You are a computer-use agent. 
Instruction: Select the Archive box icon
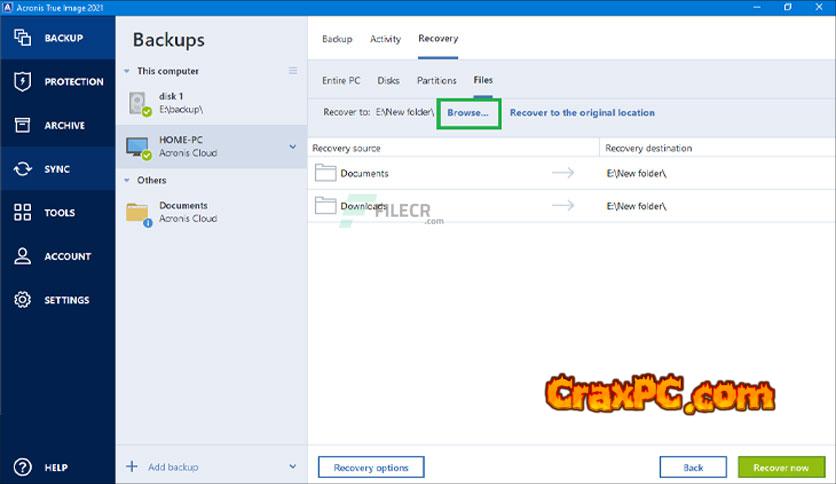pos(22,125)
